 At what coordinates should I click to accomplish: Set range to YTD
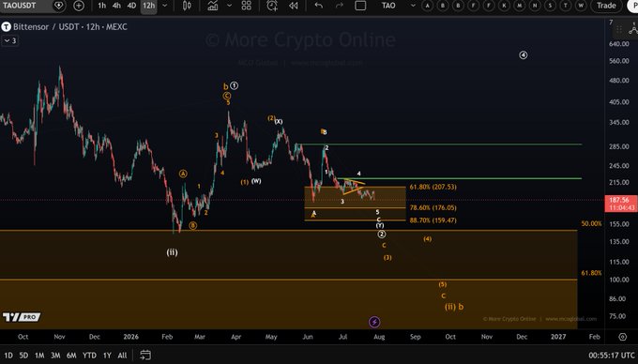click(x=89, y=355)
